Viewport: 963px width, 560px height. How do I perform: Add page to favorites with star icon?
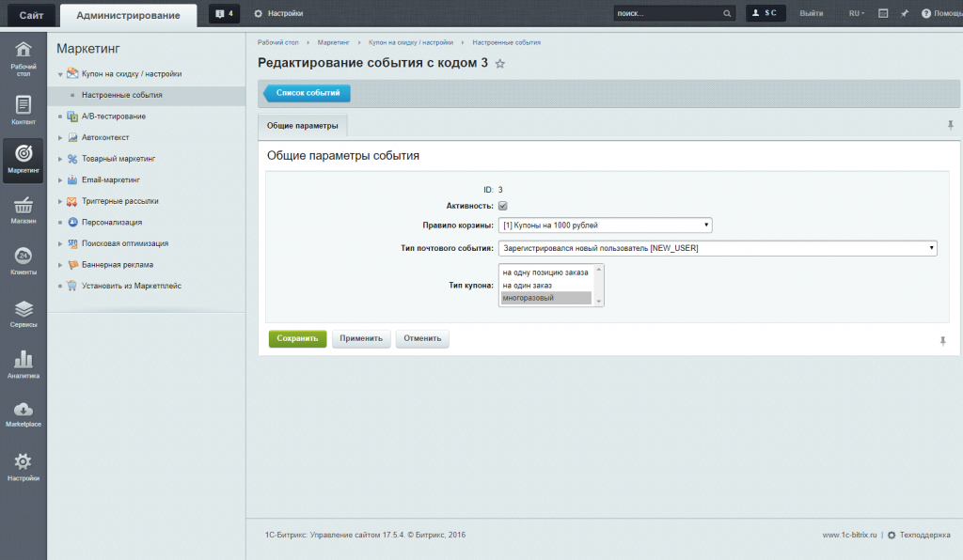500,64
